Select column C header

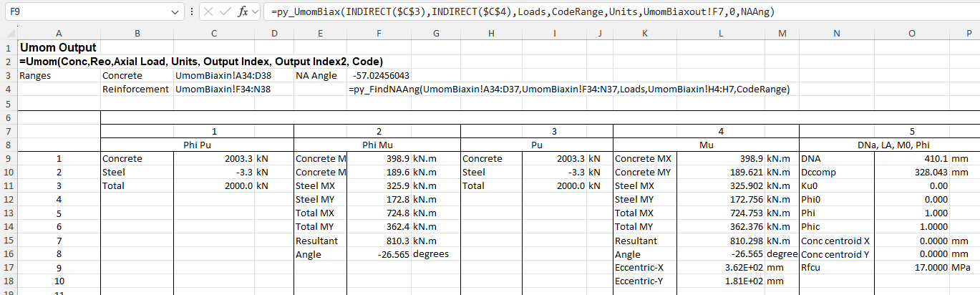tap(213, 33)
